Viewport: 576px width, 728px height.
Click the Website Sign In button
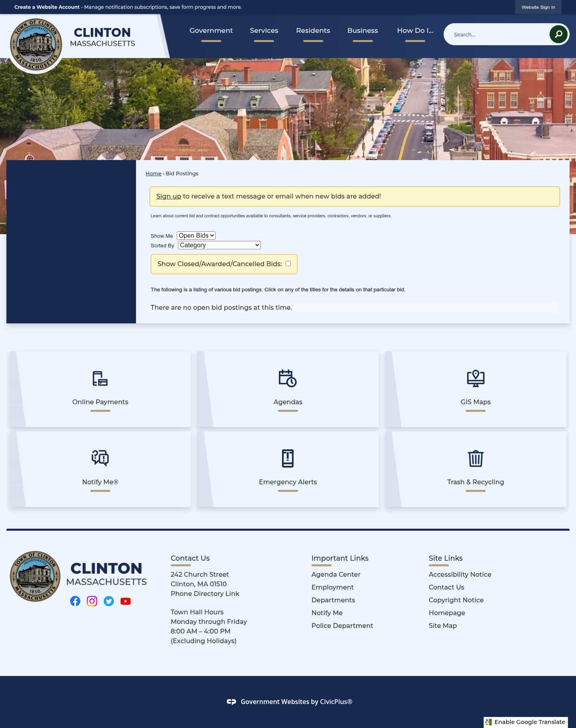point(538,7)
